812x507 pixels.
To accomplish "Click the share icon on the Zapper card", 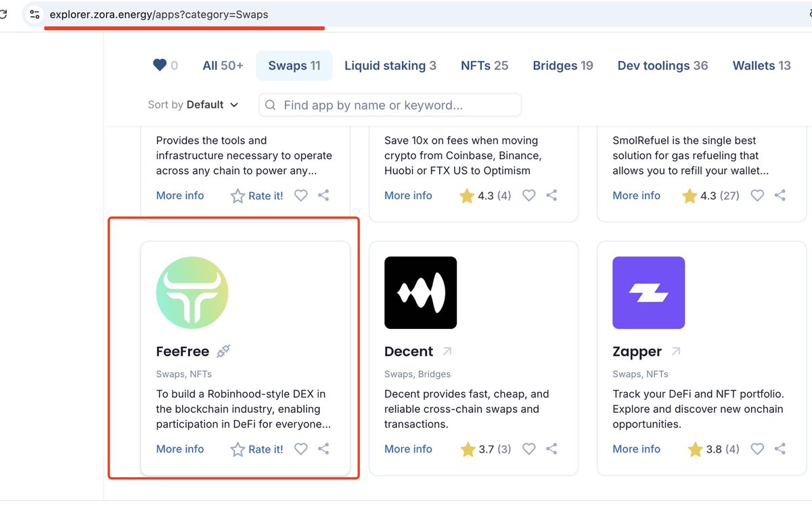I will [x=780, y=449].
